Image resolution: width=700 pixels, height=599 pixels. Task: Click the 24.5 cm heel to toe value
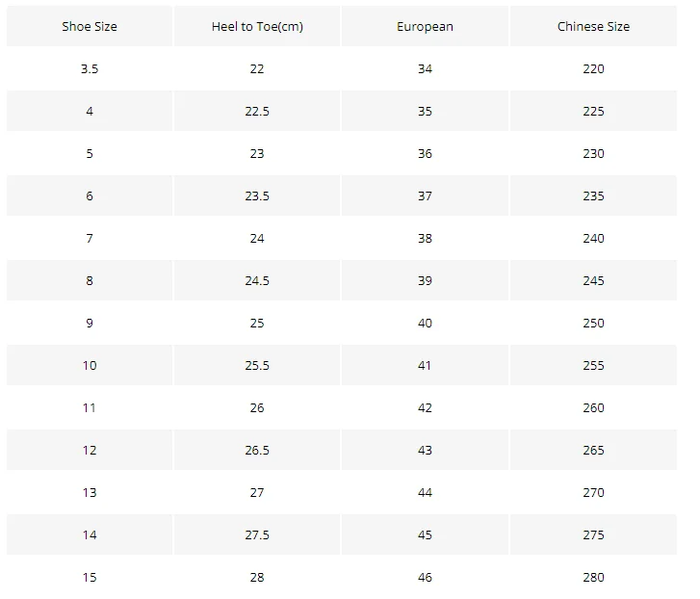pyautogui.click(x=257, y=280)
